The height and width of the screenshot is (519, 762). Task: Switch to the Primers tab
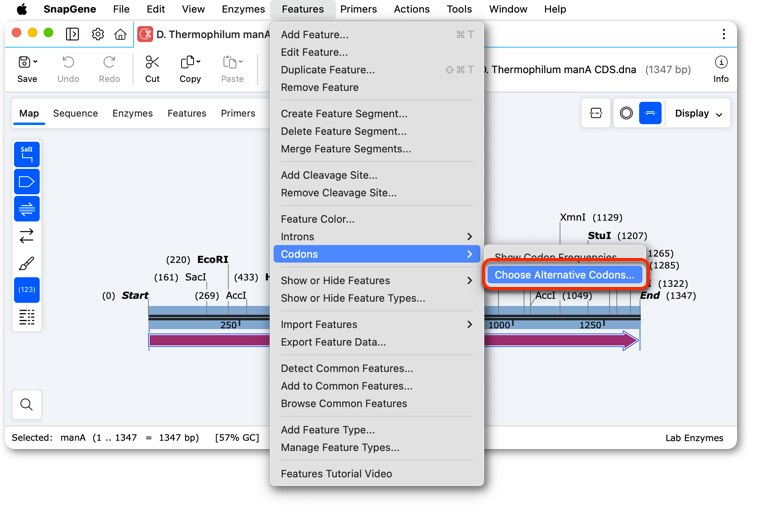pos(238,113)
